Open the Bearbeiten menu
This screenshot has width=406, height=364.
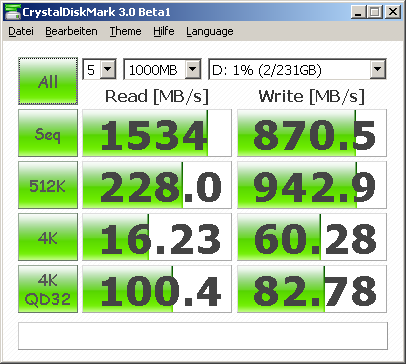71,31
